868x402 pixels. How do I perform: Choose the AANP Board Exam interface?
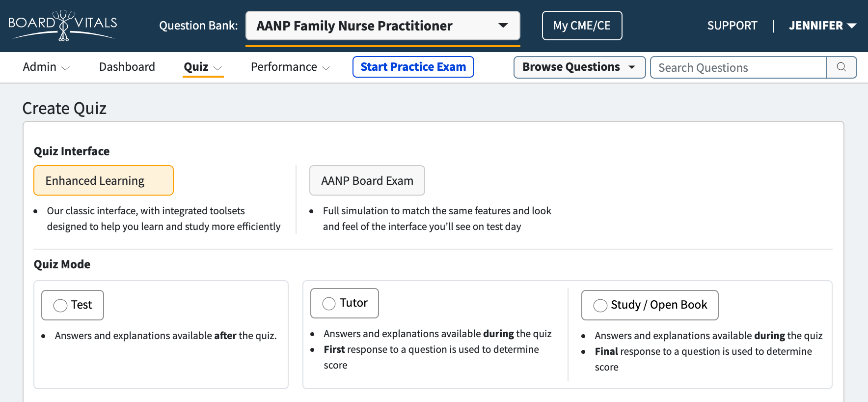tap(367, 180)
